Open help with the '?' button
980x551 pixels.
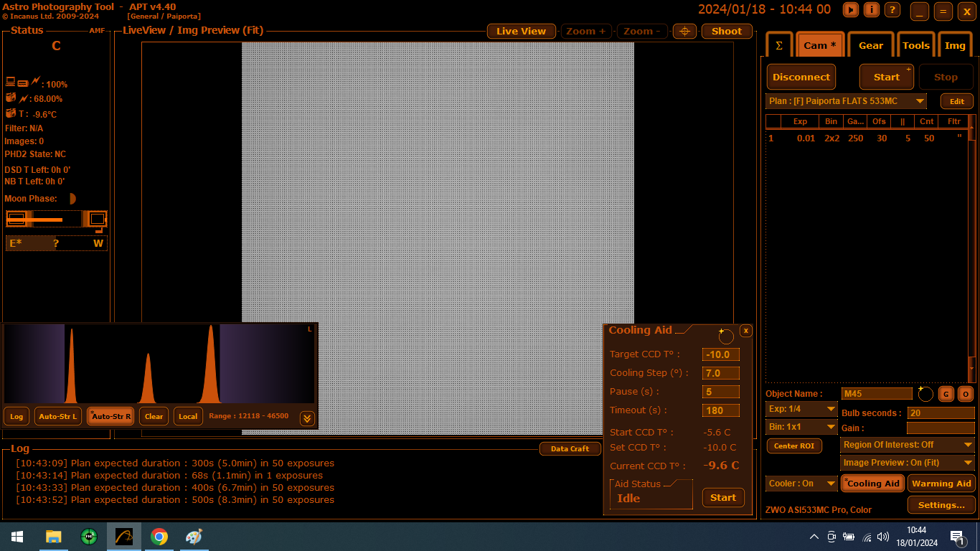[892, 9]
